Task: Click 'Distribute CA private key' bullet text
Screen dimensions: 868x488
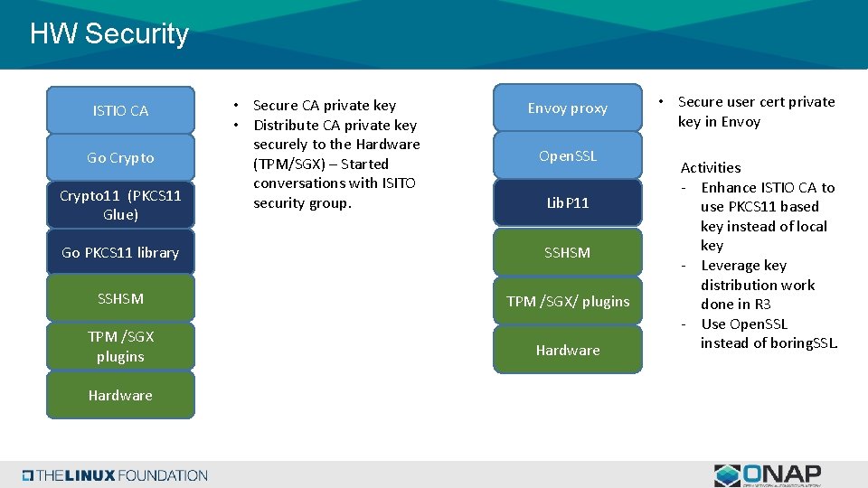Action: pyautogui.click(x=335, y=125)
